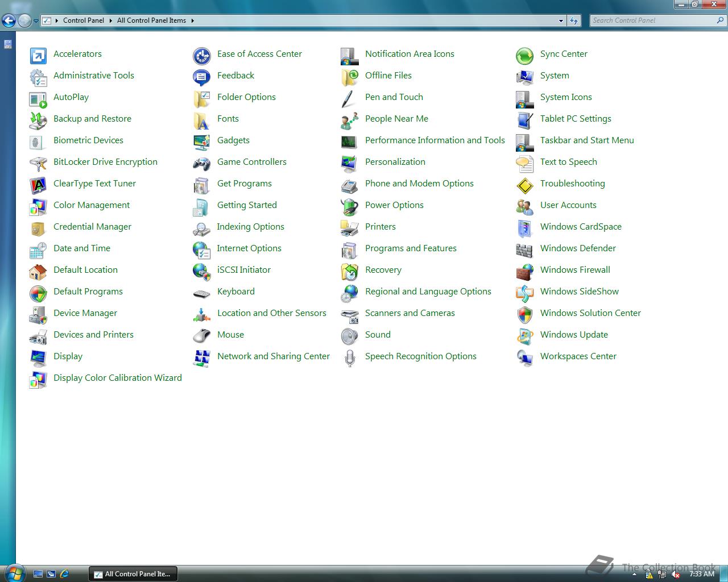Open Programs and Features link
728x582 pixels.
point(411,248)
